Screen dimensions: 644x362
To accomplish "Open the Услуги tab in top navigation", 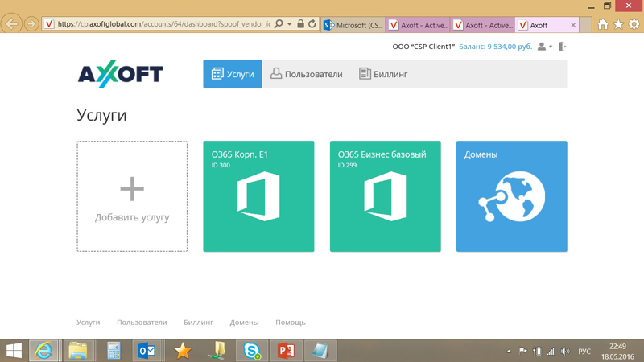I will [233, 74].
